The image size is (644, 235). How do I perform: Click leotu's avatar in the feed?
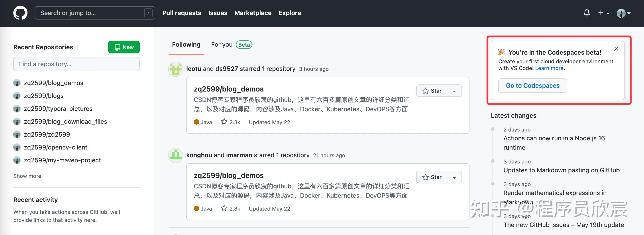click(175, 69)
